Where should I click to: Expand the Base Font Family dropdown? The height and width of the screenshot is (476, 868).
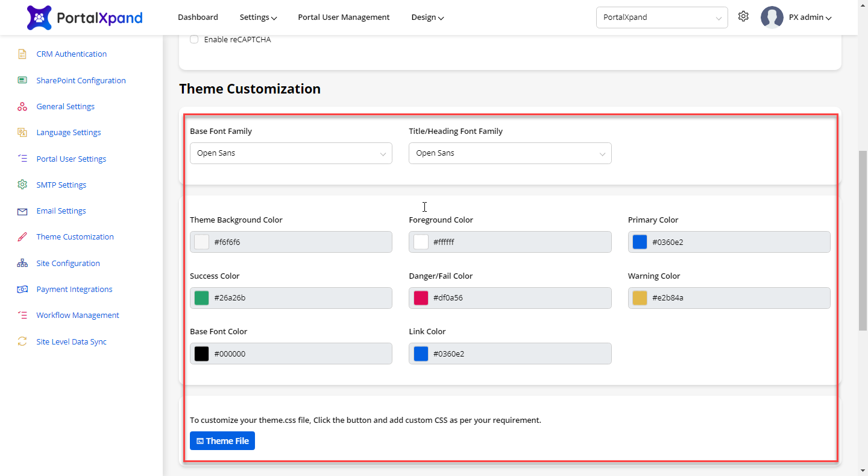coord(291,153)
